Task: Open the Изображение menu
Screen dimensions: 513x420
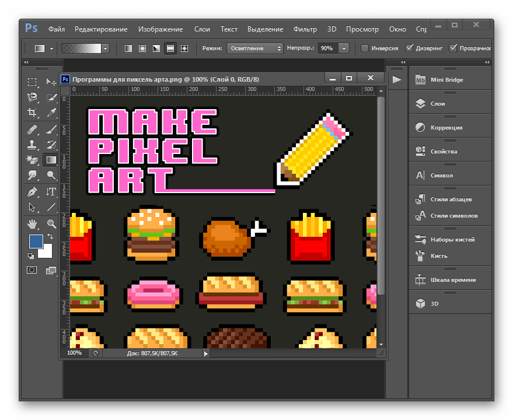Action: [x=160, y=29]
